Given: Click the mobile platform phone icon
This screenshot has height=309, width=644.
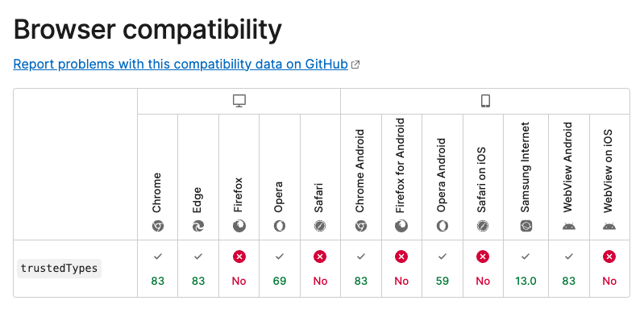Looking at the screenshot, I should click(x=485, y=101).
